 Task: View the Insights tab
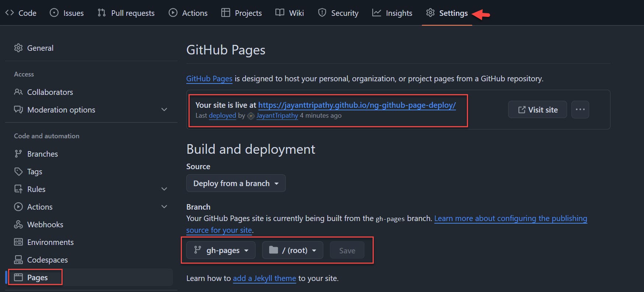[x=392, y=13]
